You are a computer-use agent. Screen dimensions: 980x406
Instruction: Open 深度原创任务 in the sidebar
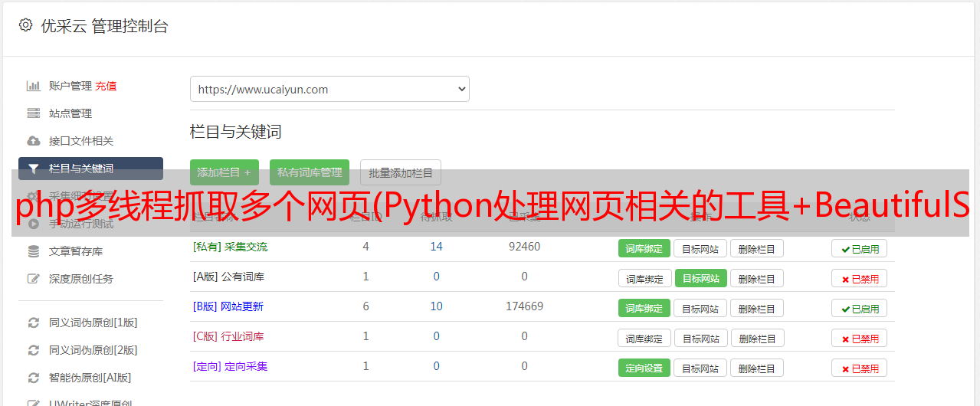tap(81, 279)
